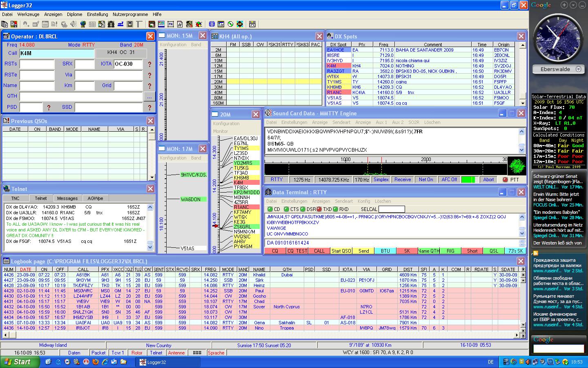
Task: Click the grid table toolbar icon
Action: coord(92,24)
